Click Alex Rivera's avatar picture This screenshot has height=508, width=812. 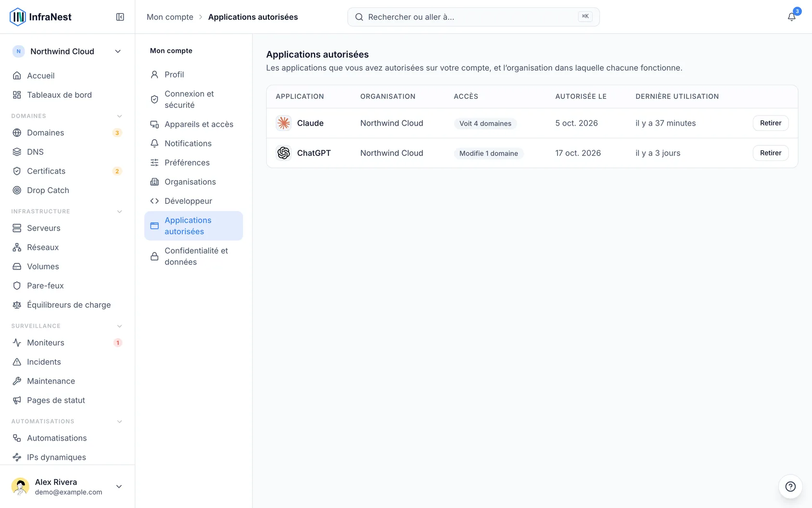tap(20, 486)
